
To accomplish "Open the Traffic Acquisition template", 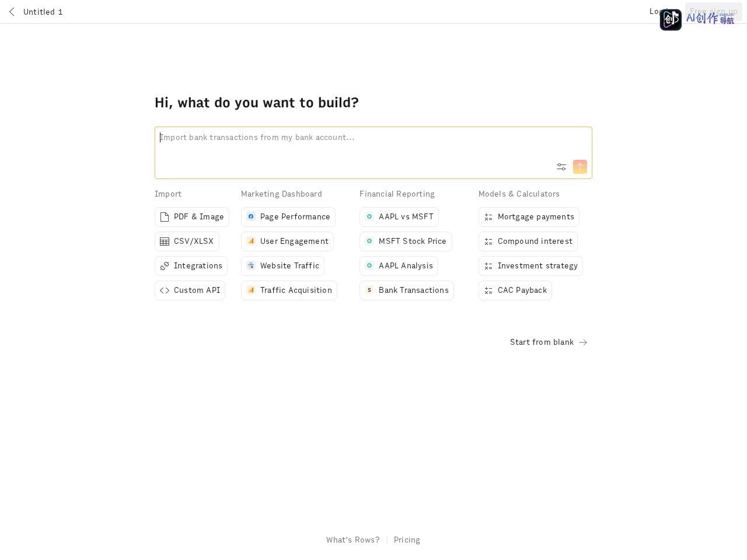I will pos(289,290).
